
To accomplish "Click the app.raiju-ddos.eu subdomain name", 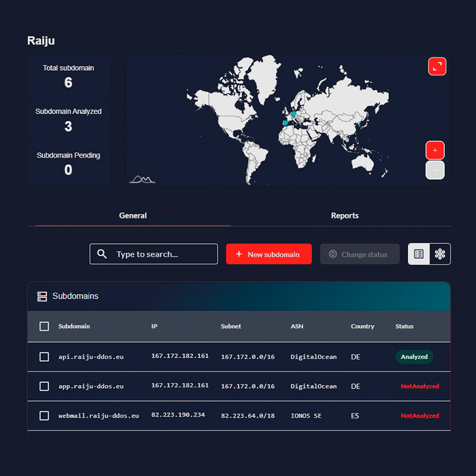I will [91, 386].
